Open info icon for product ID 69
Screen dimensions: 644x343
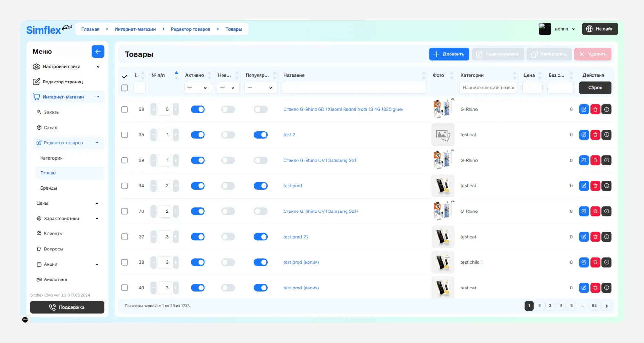pyautogui.click(x=607, y=160)
